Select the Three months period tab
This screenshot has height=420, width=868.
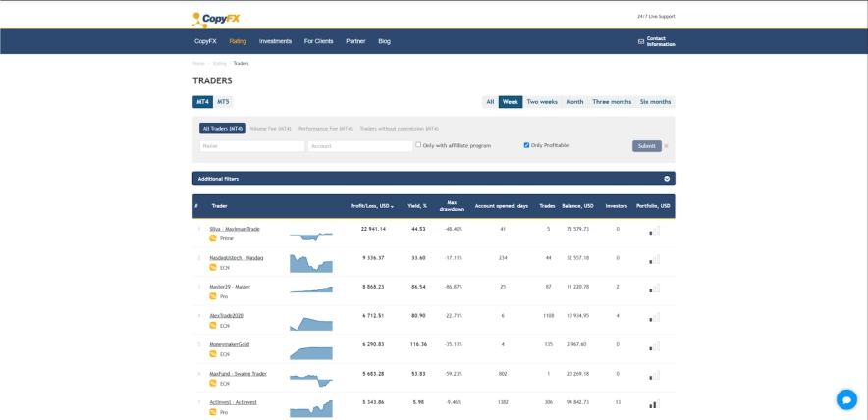tap(612, 102)
